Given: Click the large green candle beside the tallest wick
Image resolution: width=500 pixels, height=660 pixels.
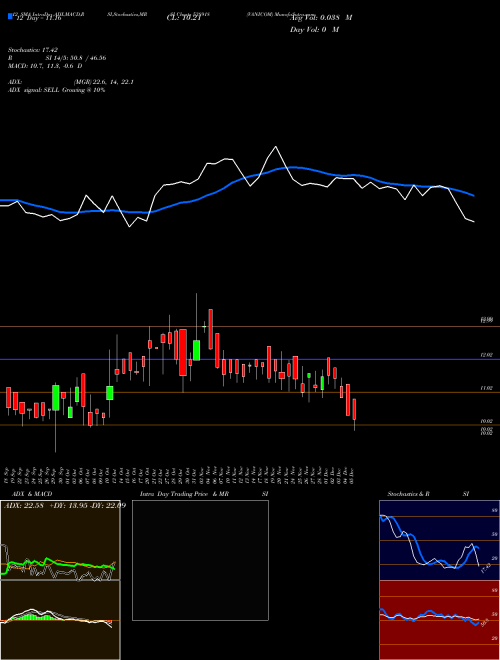Looking at the screenshot, I should (196, 350).
